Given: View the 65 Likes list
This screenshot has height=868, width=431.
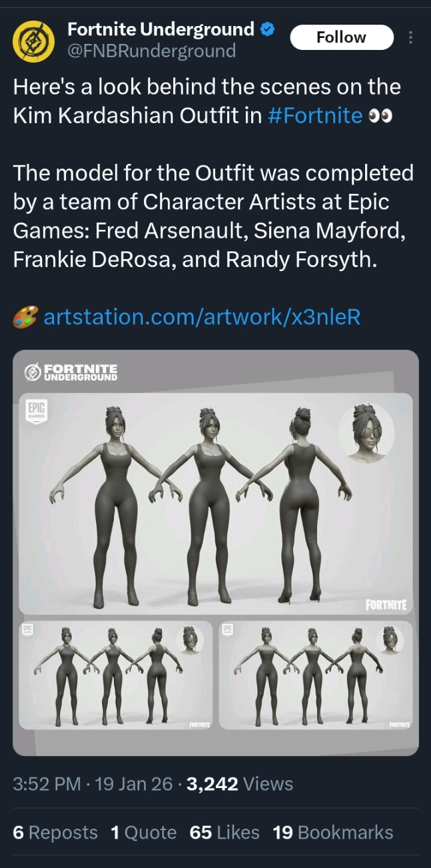Looking at the screenshot, I should (224, 832).
